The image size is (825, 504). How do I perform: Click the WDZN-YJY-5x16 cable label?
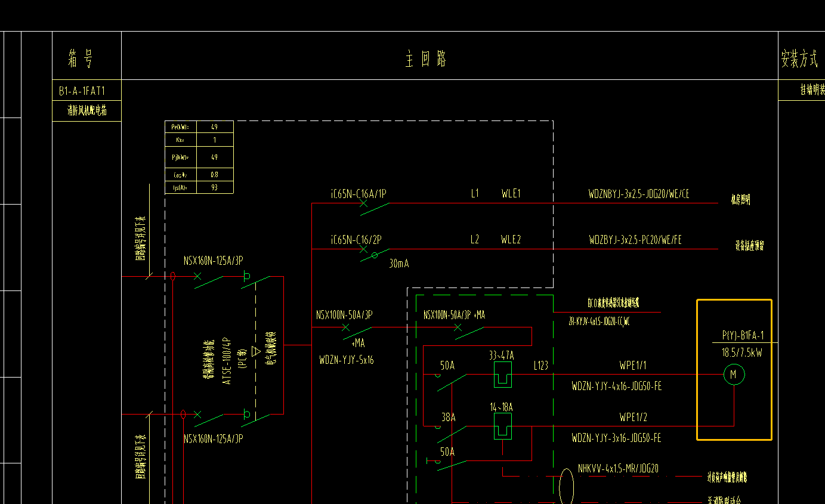point(347,360)
